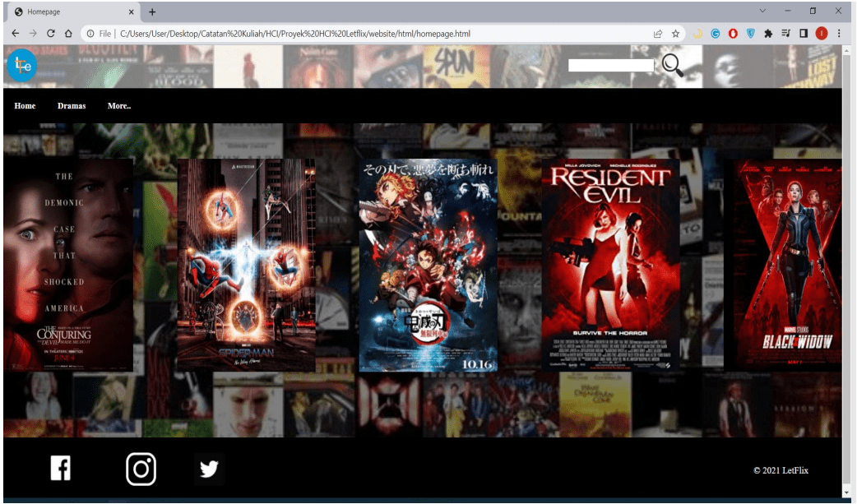Open the Black Widow poster
Screen dimensions: 857x504
(x=783, y=265)
